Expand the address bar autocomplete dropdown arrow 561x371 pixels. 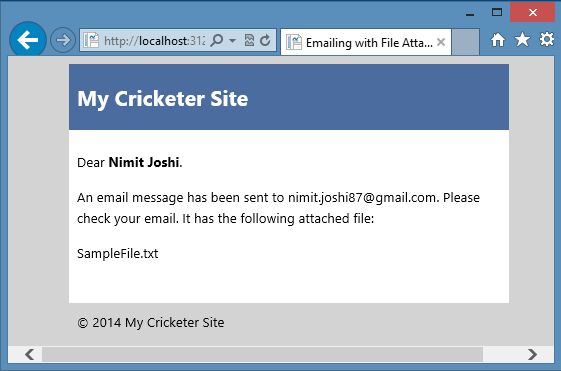pos(233,41)
